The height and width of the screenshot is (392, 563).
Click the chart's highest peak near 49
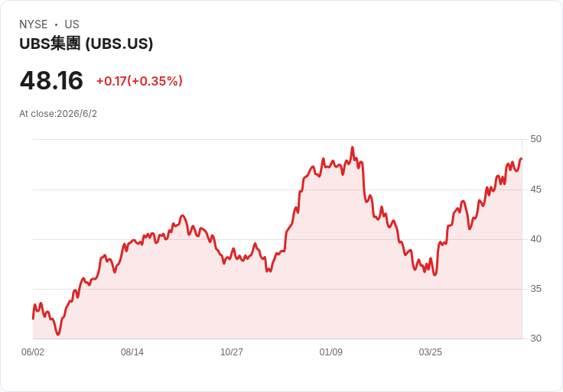pyautogui.click(x=352, y=147)
